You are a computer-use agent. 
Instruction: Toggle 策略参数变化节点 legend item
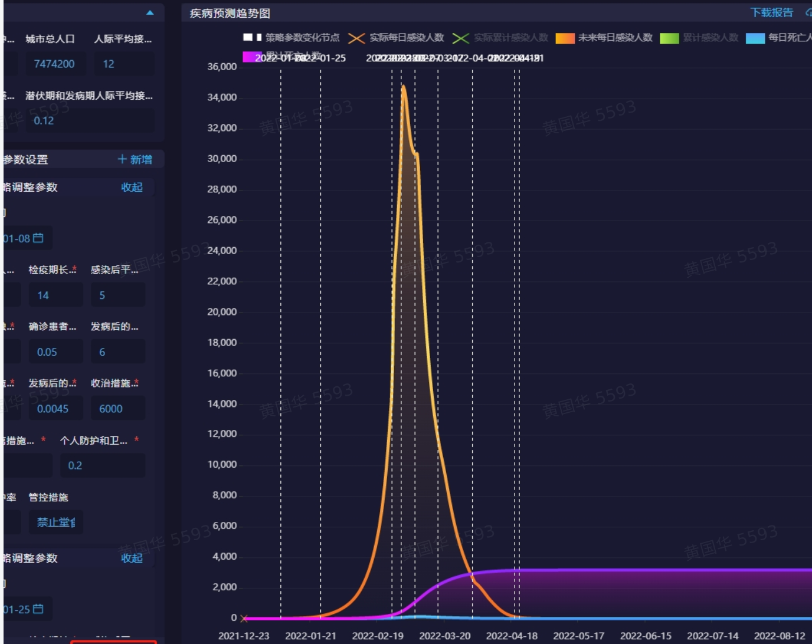[292, 38]
